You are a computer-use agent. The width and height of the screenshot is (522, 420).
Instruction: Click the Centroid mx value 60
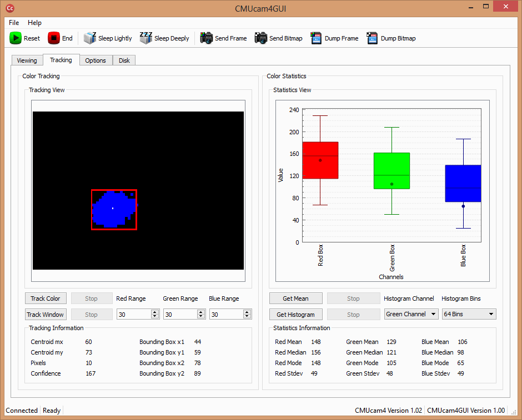pyautogui.click(x=88, y=342)
